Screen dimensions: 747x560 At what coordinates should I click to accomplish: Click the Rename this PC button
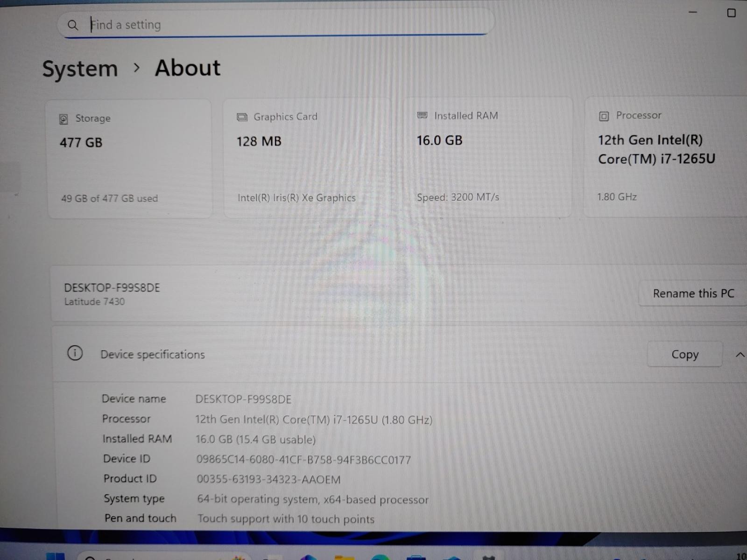click(x=693, y=294)
